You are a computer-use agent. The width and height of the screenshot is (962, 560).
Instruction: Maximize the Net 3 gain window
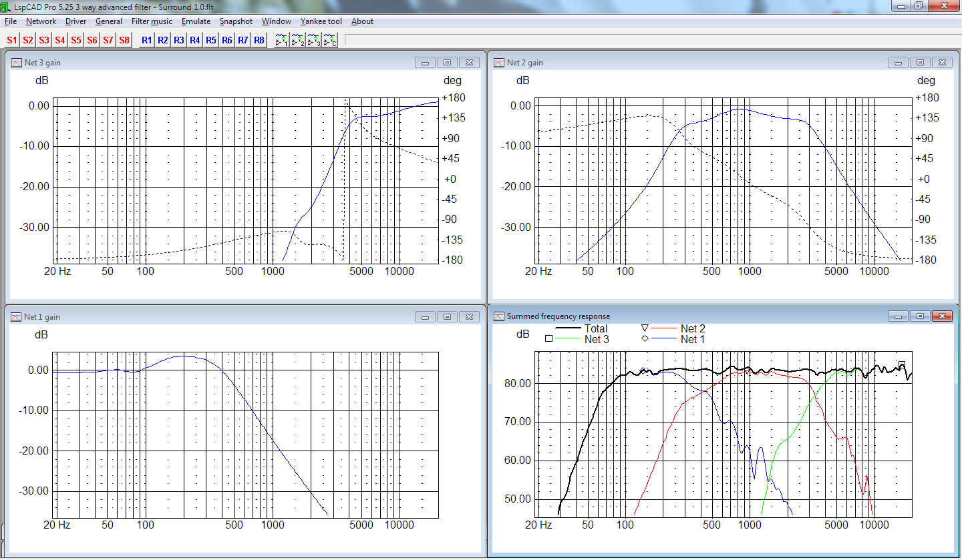[447, 63]
